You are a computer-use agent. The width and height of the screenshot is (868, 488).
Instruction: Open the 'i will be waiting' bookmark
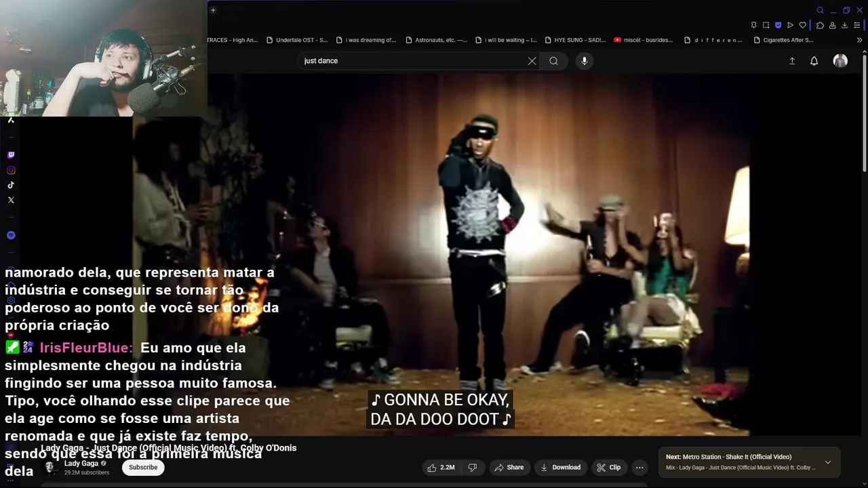coord(506,40)
